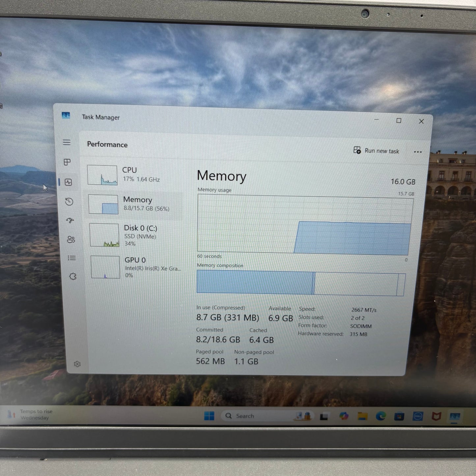The image size is (476, 476).
Task: Click the Disk 0 mini graph thumbnail
Action: (x=104, y=235)
